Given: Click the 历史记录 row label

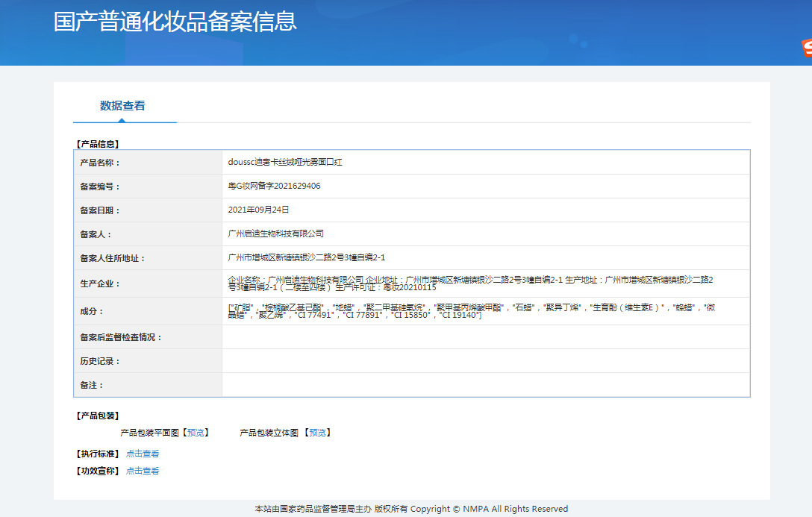Looking at the screenshot, I should click(x=100, y=361).
